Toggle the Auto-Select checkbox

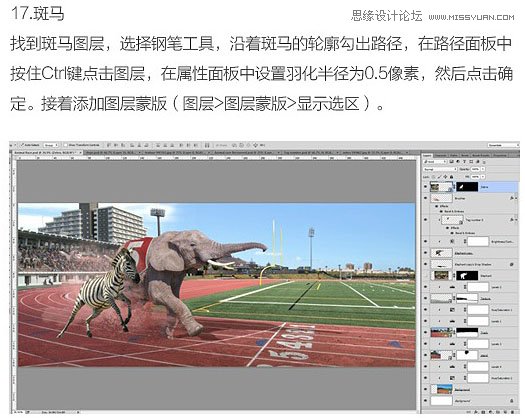coord(22,145)
